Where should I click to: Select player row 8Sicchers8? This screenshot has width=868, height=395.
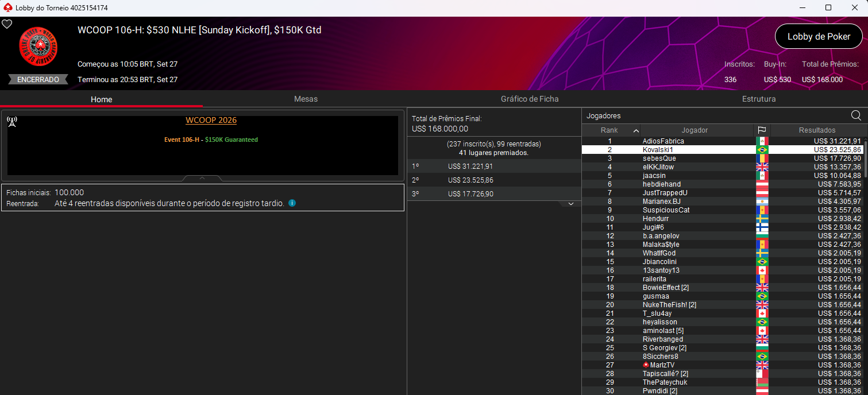[723, 357]
